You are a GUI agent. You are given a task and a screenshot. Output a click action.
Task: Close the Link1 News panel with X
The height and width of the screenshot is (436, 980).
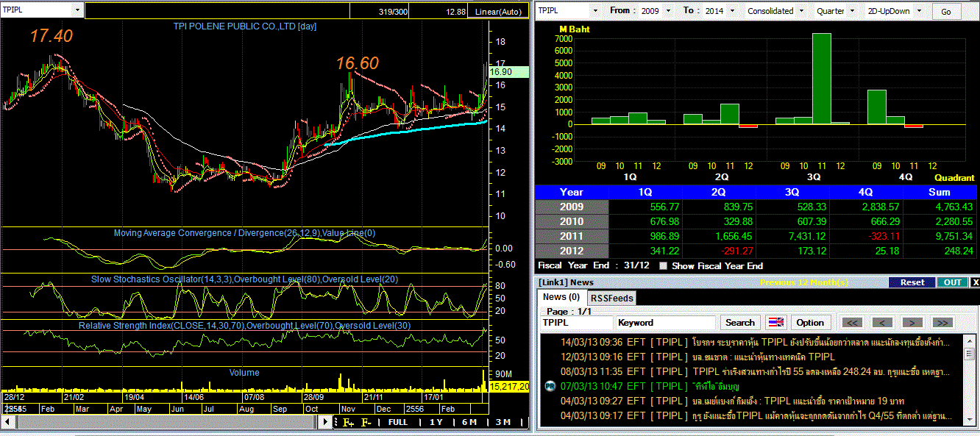pyautogui.click(x=975, y=282)
